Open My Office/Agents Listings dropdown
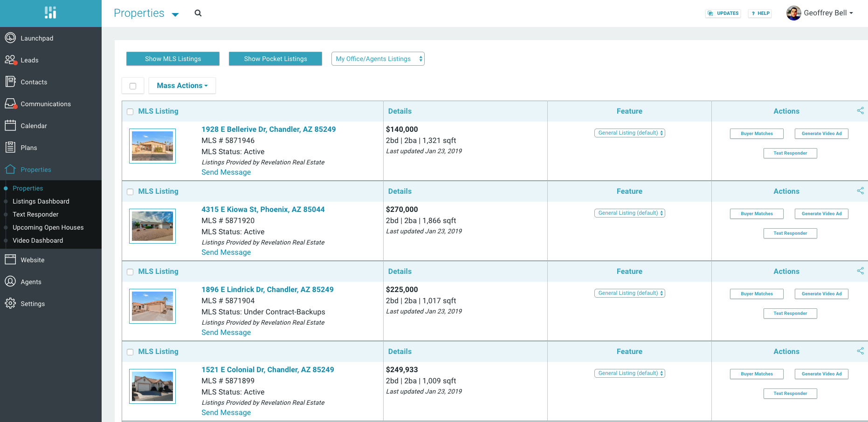 coord(378,59)
